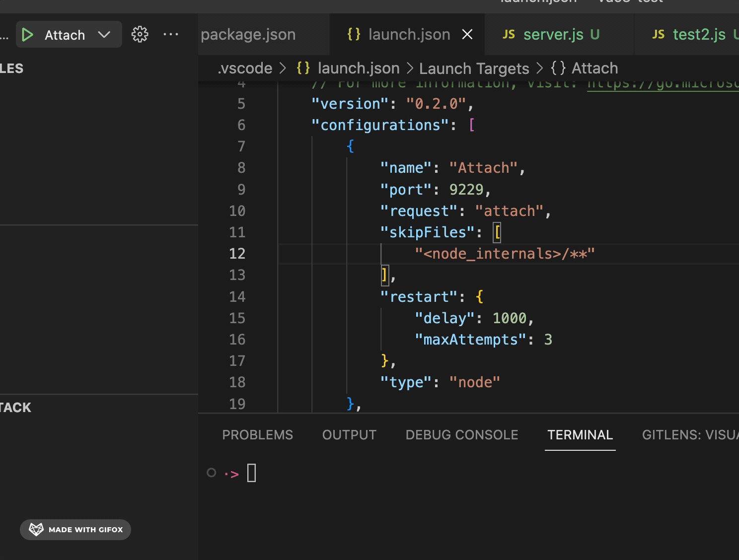The height and width of the screenshot is (560, 739).
Task: Open launch.json via the gear icon
Action: [x=140, y=34]
